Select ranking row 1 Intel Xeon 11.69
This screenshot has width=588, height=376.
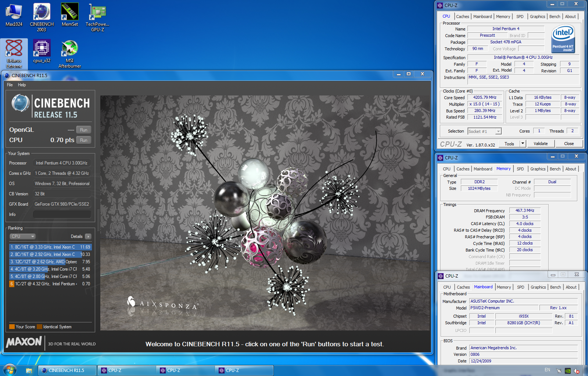click(x=50, y=247)
